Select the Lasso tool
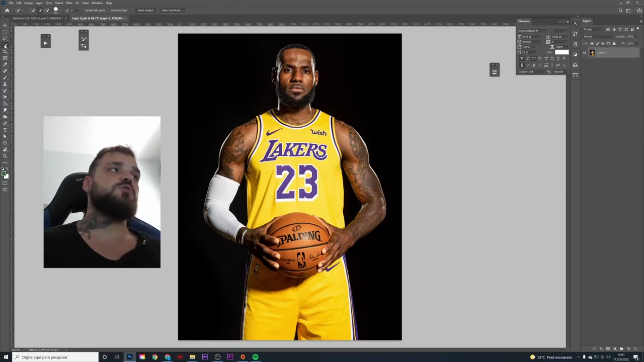The height and width of the screenshot is (362, 644). (5, 38)
